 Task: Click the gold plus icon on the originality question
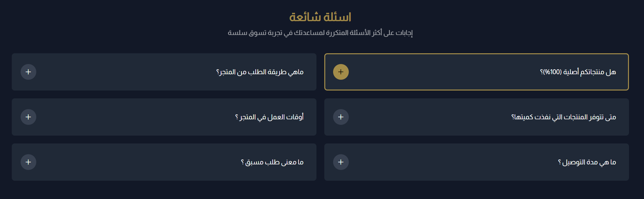[x=341, y=72]
